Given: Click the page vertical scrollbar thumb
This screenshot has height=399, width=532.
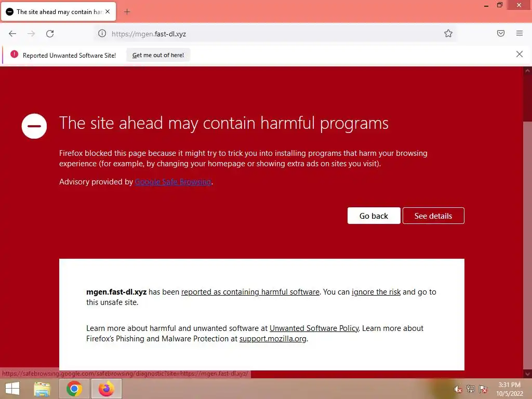Looking at the screenshot, I should tap(527, 244).
